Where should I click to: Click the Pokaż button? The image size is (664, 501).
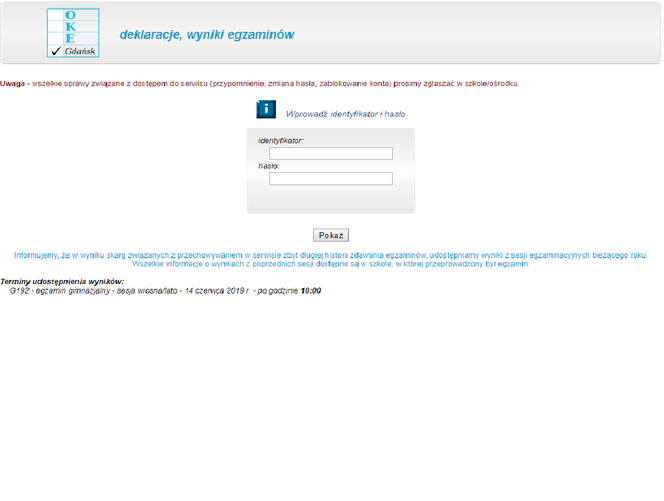coord(331,235)
